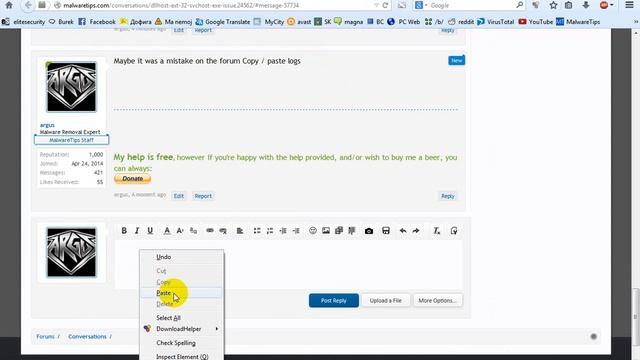Image resolution: width=640 pixels, height=360 pixels.
Task: Click the bookmark star icon
Action: pyautogui.click(x=553, y=5)
